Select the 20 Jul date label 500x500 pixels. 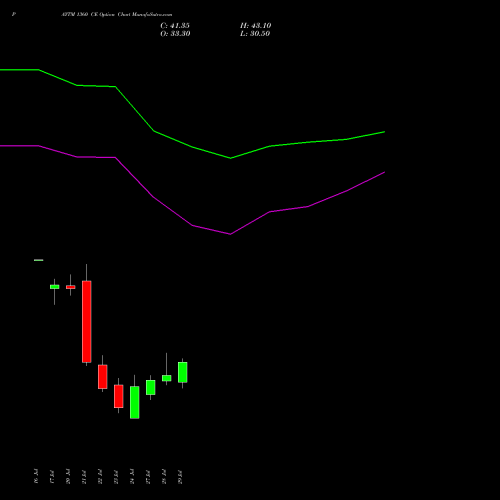[x=68, y=476]
